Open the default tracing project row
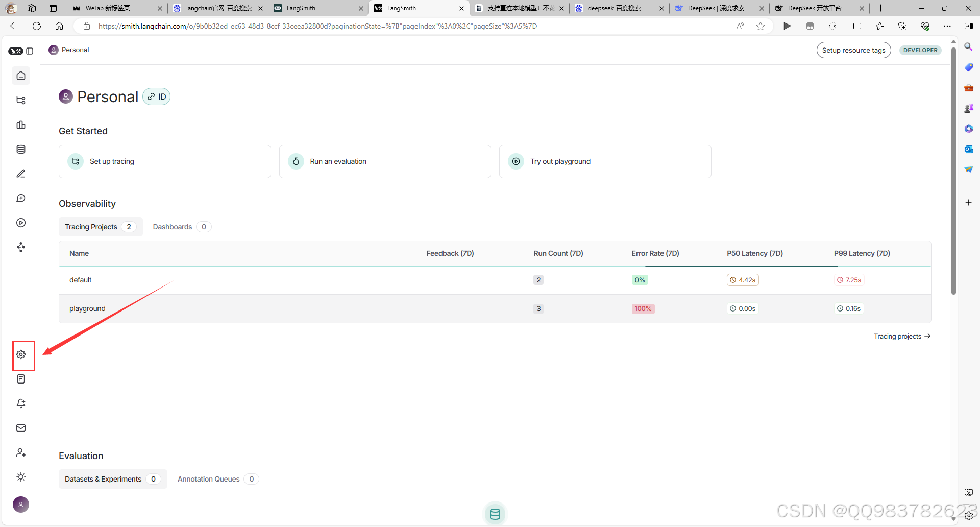Viewport: 980px width, 527px height. [495, 280]
